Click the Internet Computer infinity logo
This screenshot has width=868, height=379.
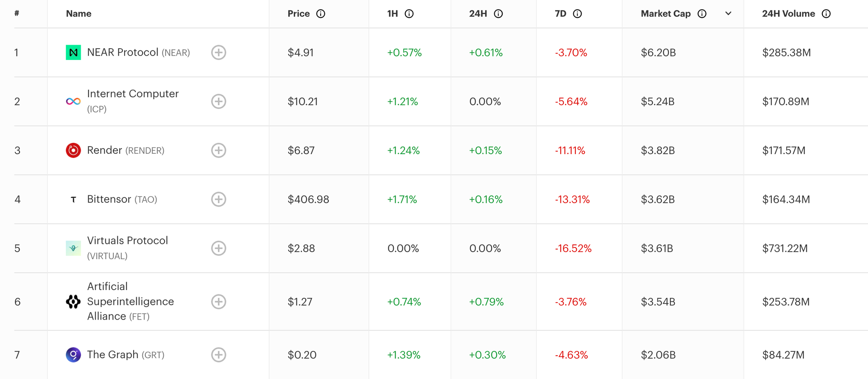click(x=73, y=102)
